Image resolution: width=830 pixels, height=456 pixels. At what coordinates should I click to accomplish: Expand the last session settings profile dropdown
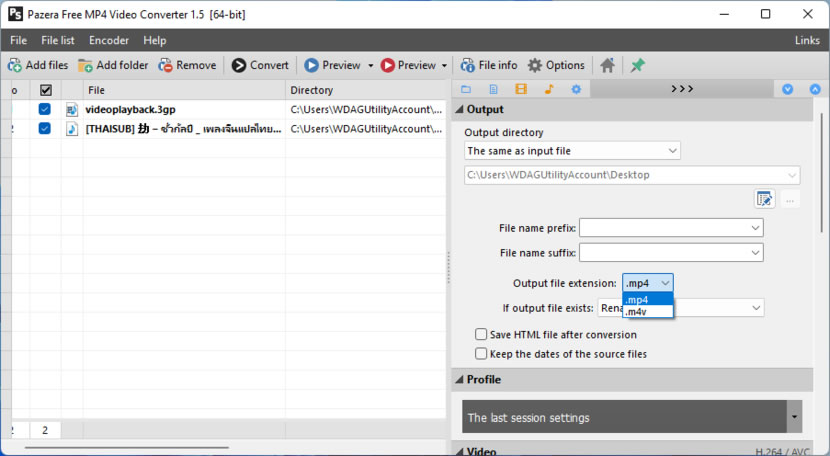794,417
